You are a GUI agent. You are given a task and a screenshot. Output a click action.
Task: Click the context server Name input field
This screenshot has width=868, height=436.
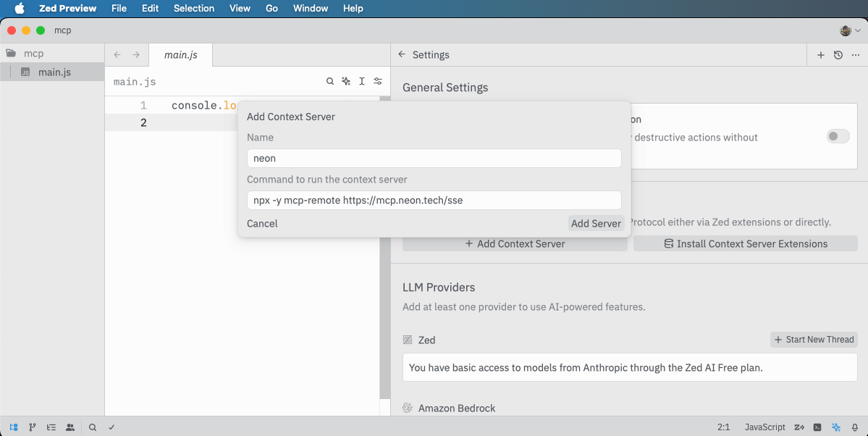(x=434, y=159)
